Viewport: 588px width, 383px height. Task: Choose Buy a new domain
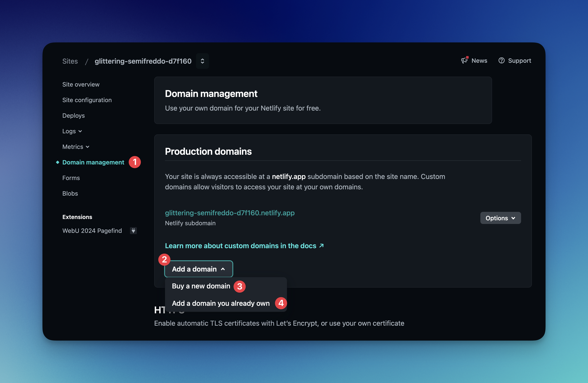click(201, 286)
